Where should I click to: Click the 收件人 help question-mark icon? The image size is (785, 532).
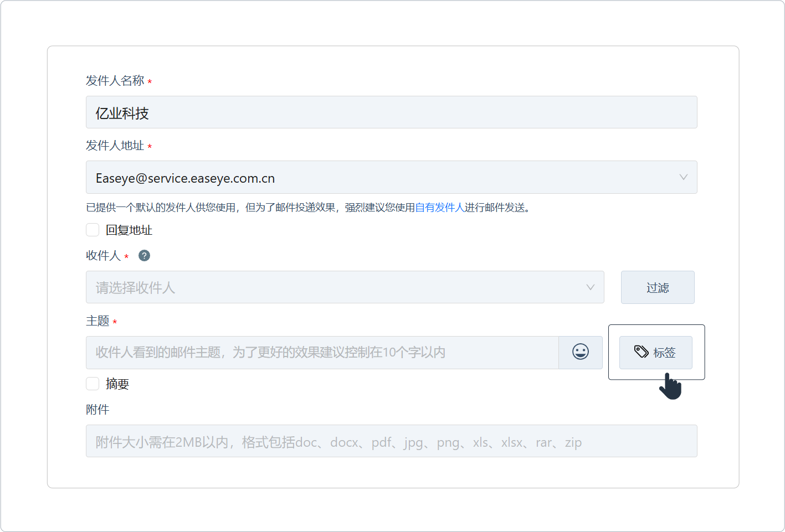point(144,256)
